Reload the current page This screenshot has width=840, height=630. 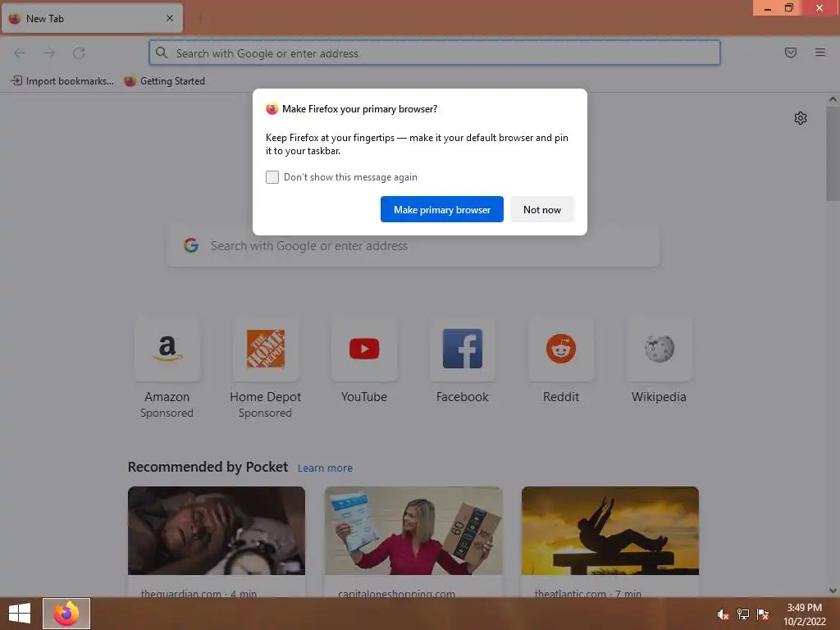click(x=79, y=52)
